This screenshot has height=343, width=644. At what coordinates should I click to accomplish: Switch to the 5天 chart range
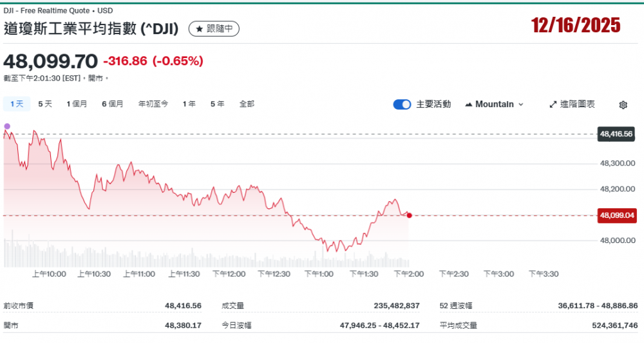coord(45,104)
